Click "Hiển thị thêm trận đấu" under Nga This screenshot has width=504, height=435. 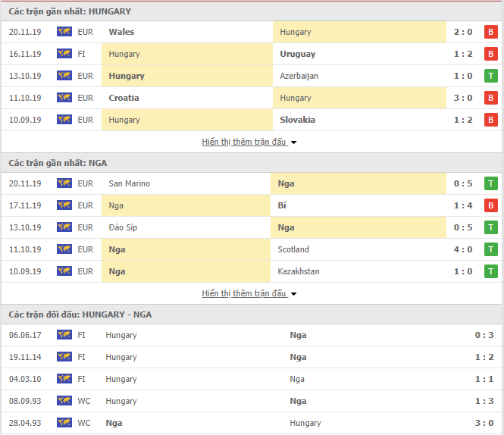[x=244, y=293]
